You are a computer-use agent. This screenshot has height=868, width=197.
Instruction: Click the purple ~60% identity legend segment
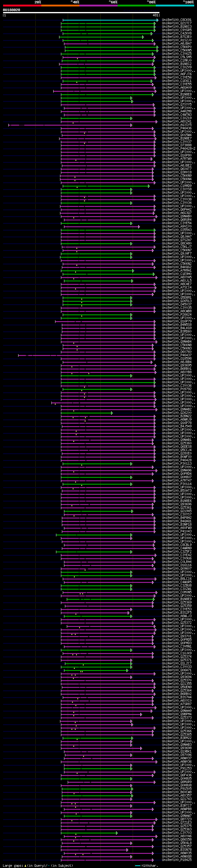point(99,6)
